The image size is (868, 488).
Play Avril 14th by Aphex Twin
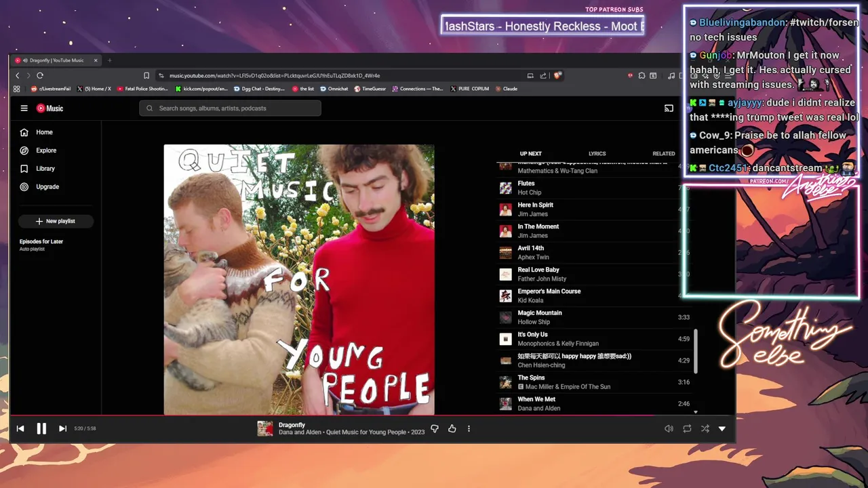593,253
